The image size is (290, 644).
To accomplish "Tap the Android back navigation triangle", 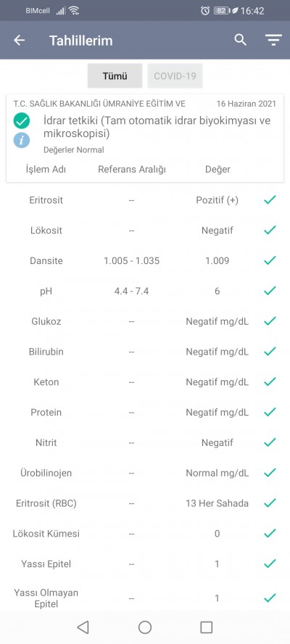I will pos(83,627).
